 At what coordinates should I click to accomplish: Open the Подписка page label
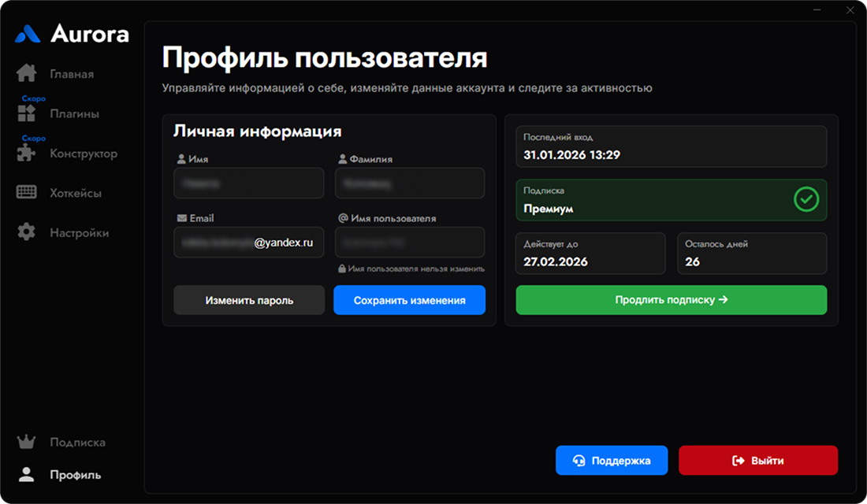[x=77, y=442]
